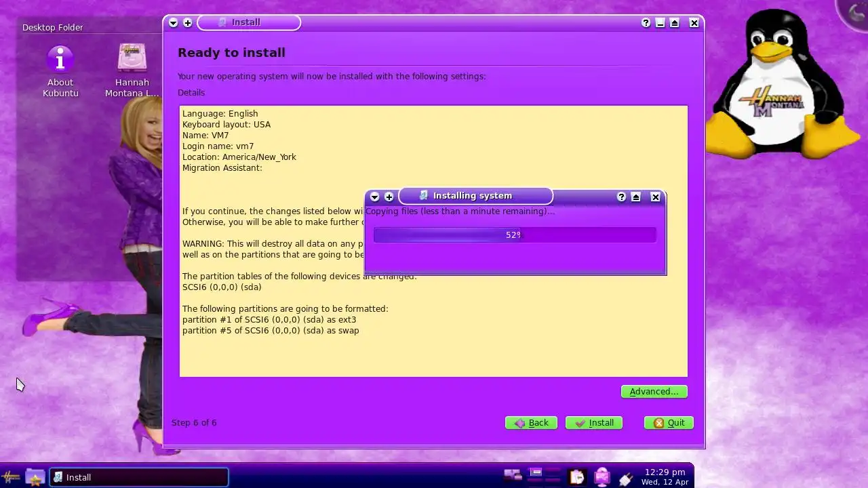
Task: Click the 'Location: America/New_York' line
Action: [239, 157]
